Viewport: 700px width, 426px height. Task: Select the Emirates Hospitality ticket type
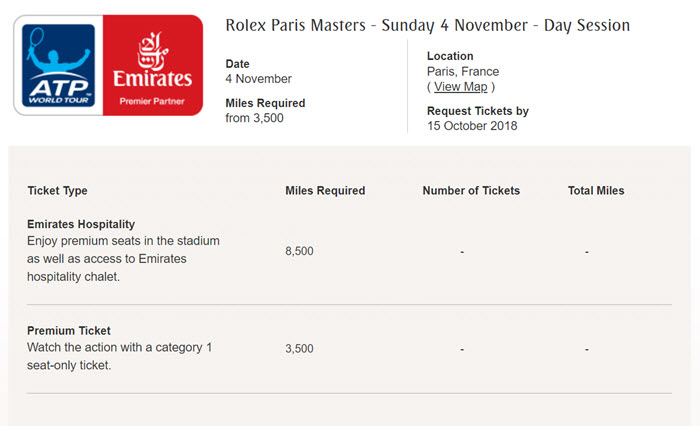point(81,224)
